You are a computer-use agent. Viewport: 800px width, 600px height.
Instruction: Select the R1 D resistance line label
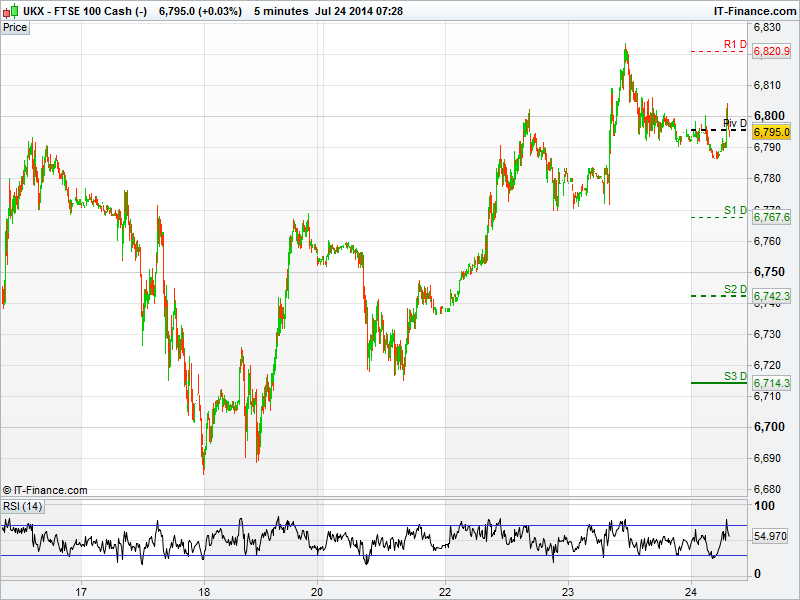point(735,44)
